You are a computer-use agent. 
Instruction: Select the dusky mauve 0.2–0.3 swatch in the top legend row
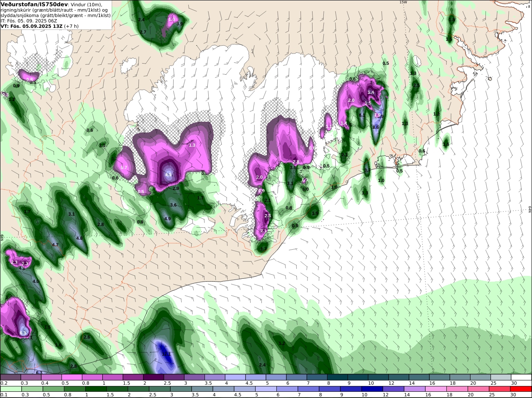pos(10,377)
